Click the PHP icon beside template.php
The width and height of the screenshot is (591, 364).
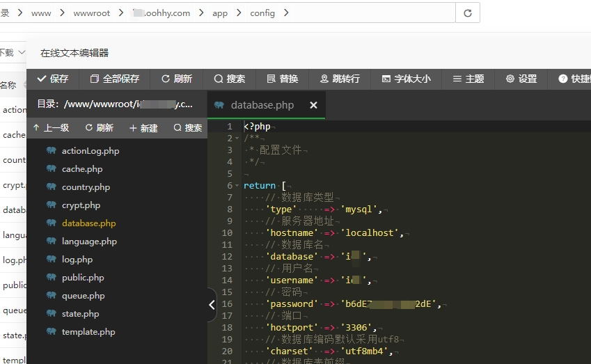(x=52, y=331)
